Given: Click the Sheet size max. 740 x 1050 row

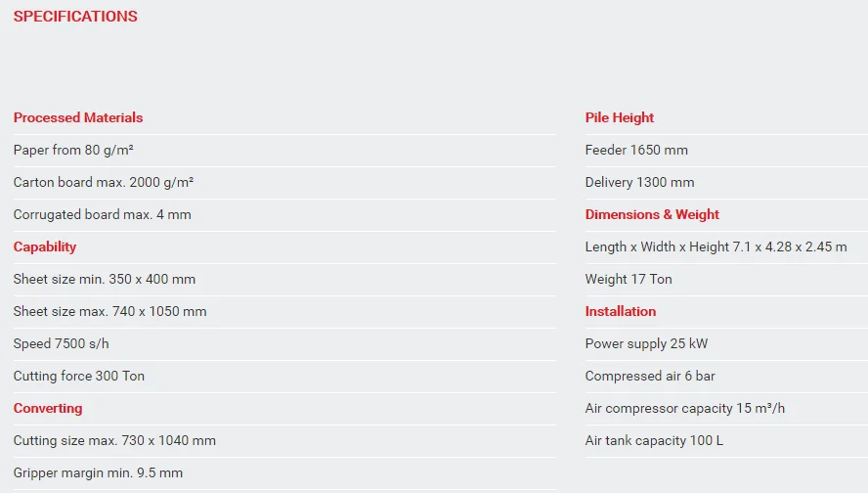Looking at the screenshot, I should [110, 311].
